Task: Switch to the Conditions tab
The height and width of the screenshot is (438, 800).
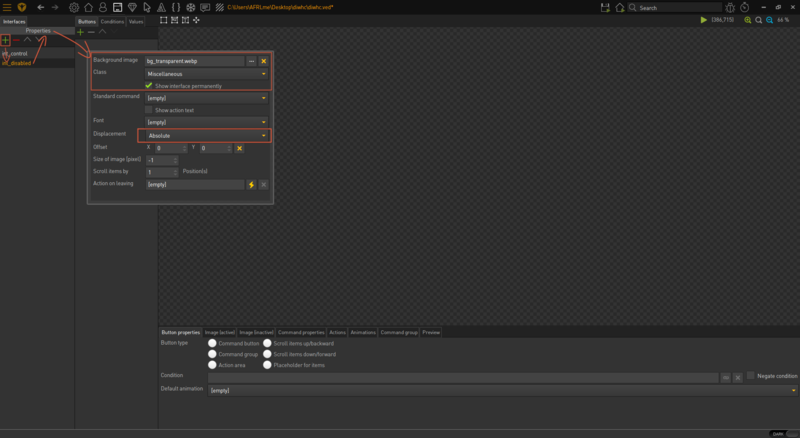Action: (x=112, y=21)
